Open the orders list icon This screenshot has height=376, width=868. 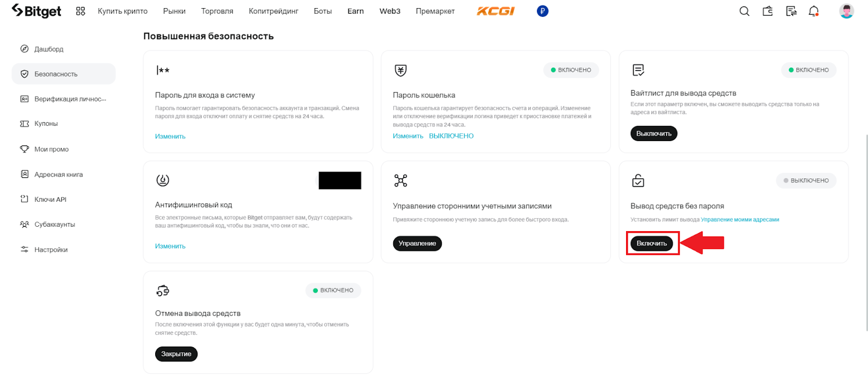click(791, 11)
